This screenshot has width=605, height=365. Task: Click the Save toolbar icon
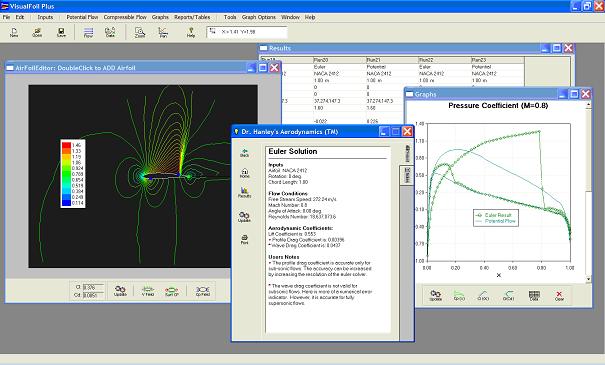61,32
